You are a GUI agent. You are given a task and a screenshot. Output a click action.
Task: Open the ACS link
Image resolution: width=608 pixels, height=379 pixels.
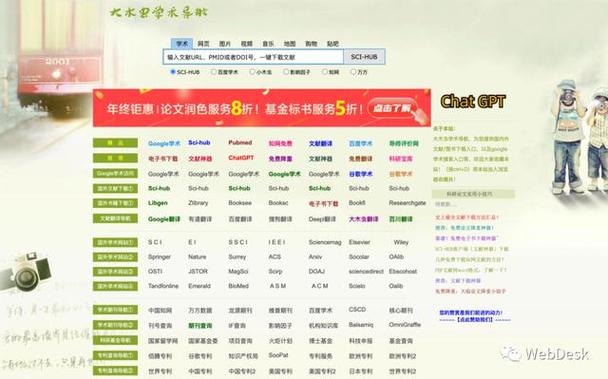[275, 257]
